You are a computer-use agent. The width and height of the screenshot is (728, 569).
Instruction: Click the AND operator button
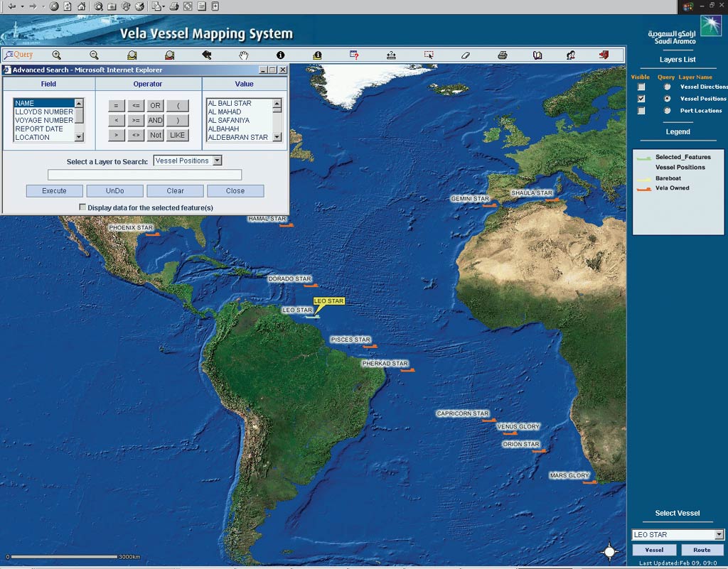[x=155, y=121]
